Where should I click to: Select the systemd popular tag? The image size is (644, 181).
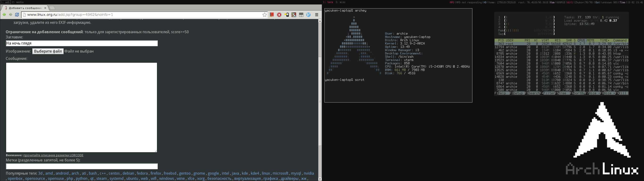pos(116,178)
